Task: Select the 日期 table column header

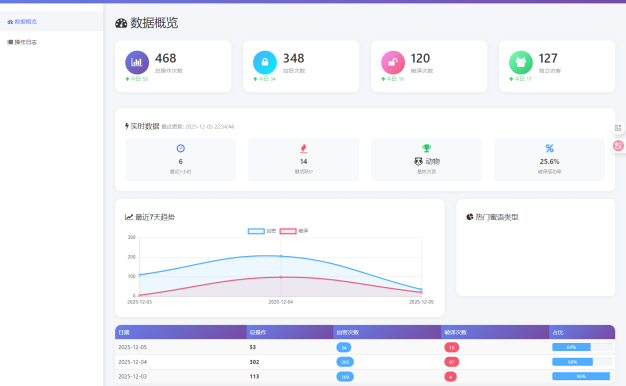Action: tap(180, 332)
